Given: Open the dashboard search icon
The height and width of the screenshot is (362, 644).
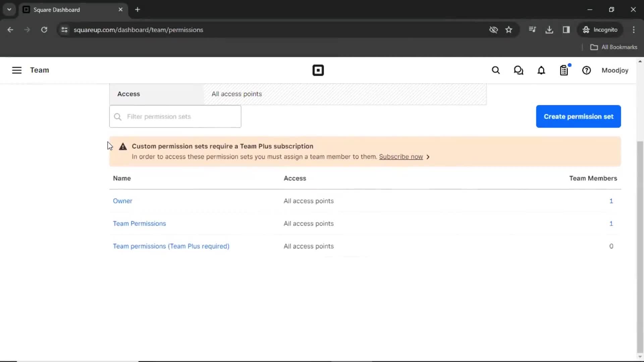Looking at the screenshot, I should [x=496, y=70].
